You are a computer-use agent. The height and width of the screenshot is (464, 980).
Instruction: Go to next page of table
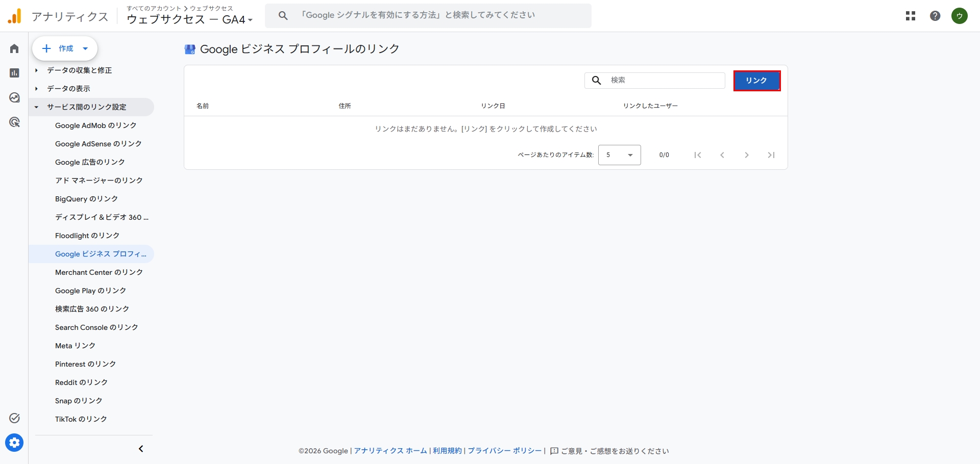(747, 155)
